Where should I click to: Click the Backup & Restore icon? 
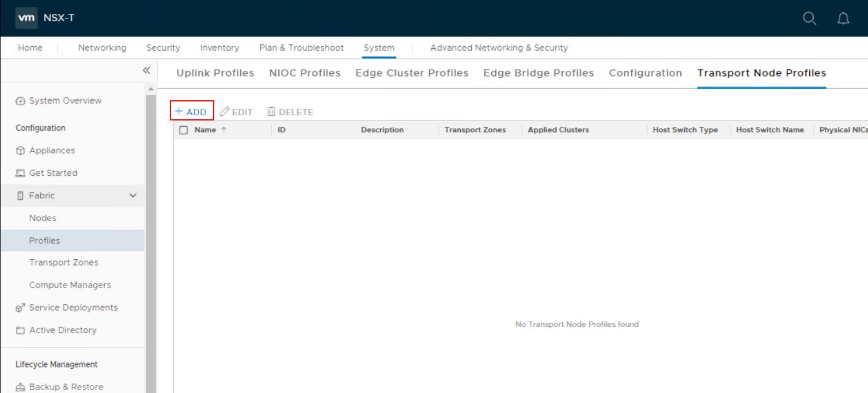coord(21,387)
